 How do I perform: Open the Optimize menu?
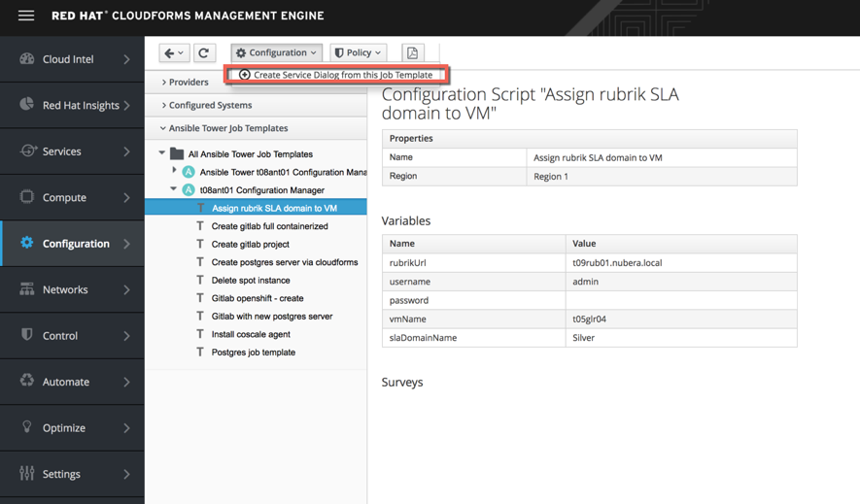click(72, 427)
